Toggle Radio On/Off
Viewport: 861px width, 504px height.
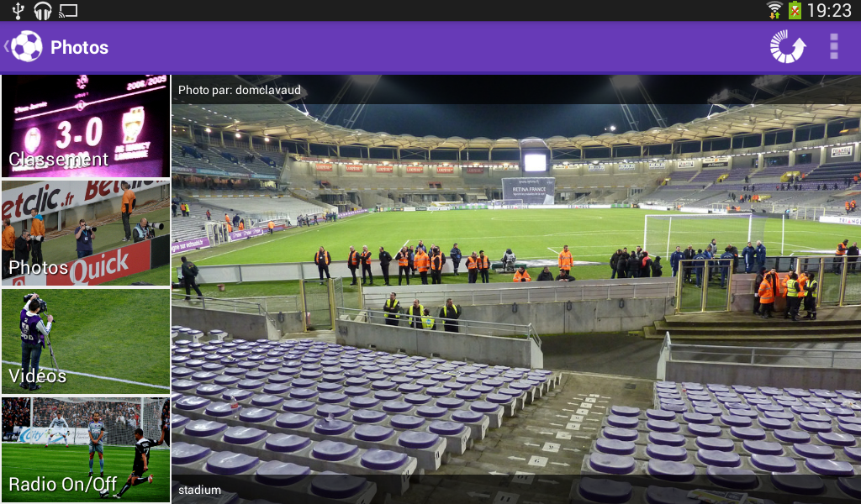(x=86, y=449)
